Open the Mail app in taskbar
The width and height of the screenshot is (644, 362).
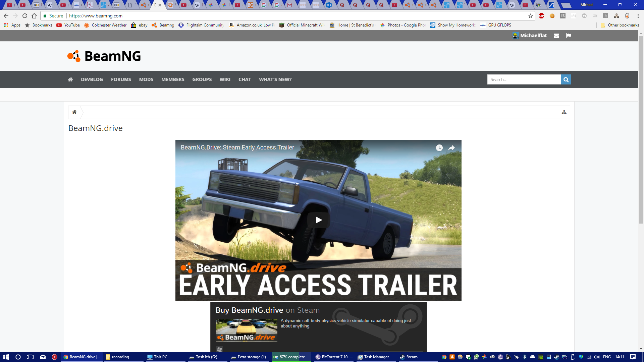click(43, 357)
